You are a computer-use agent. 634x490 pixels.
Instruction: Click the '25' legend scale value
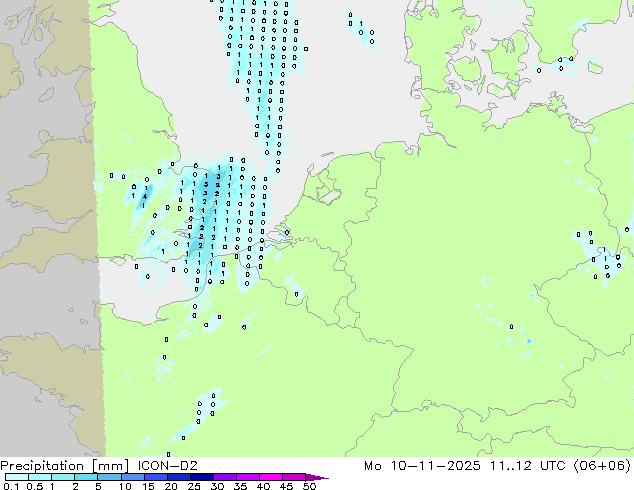pyautogui.click(x=194, y=486)
